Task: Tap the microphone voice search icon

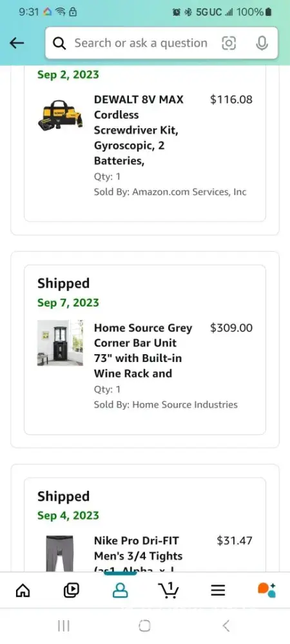Action: click(262, 43)
